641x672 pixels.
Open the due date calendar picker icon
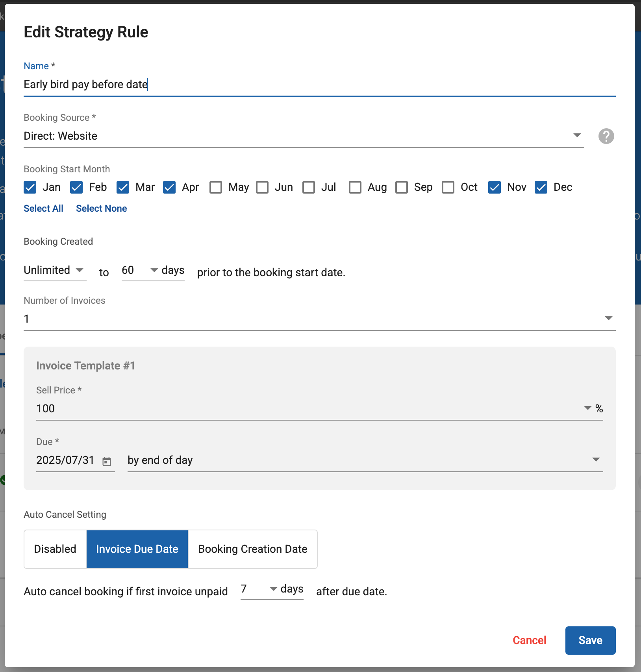[x=107, y=461]
